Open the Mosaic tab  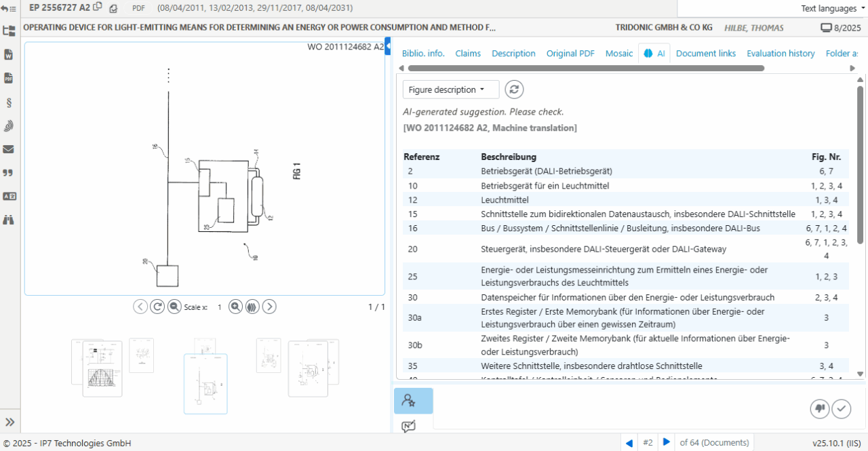coord(618,53)
